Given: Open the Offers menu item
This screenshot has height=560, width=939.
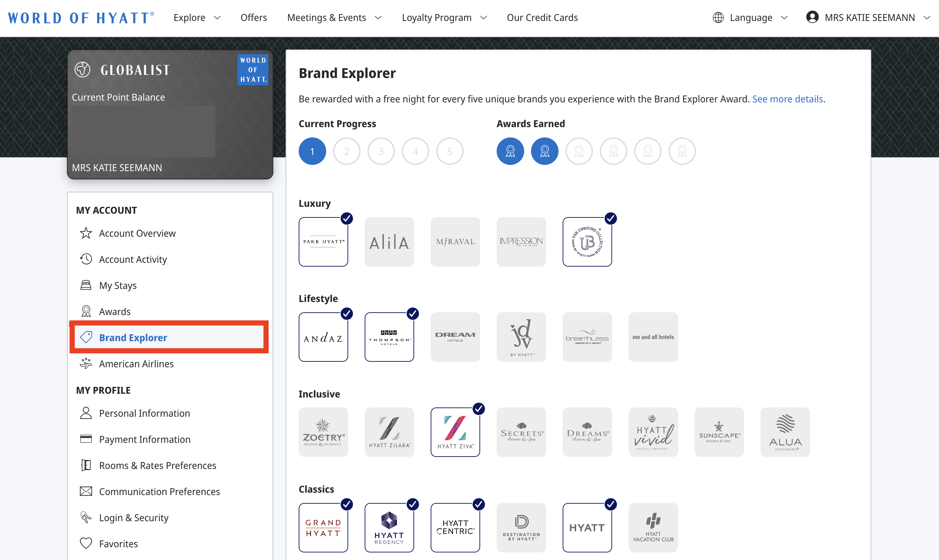Looking at the screenshot, I should point(254,18).
